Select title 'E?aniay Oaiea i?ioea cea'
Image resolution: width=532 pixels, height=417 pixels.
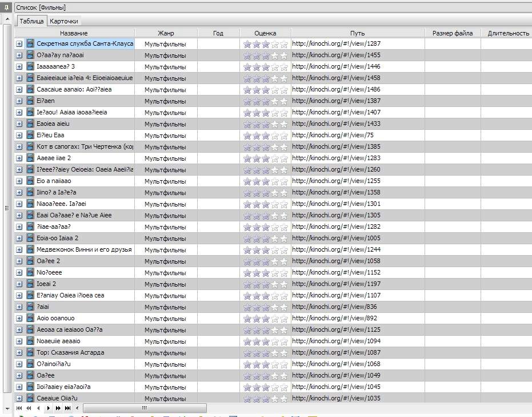click(70, 295)
